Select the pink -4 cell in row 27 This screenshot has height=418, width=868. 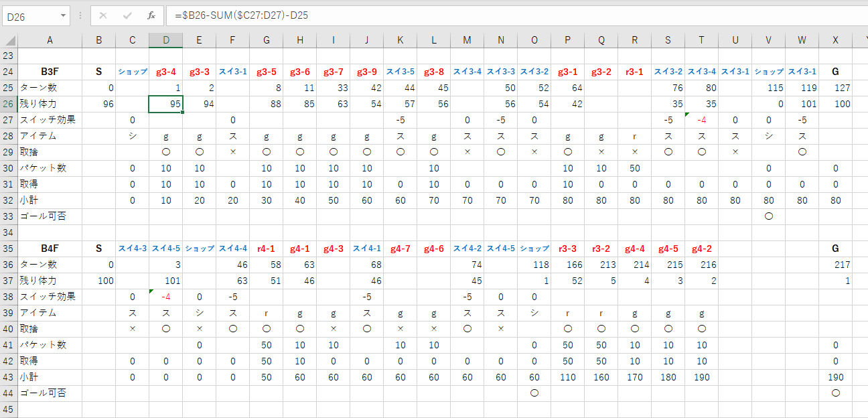click(x=701, y=120)
